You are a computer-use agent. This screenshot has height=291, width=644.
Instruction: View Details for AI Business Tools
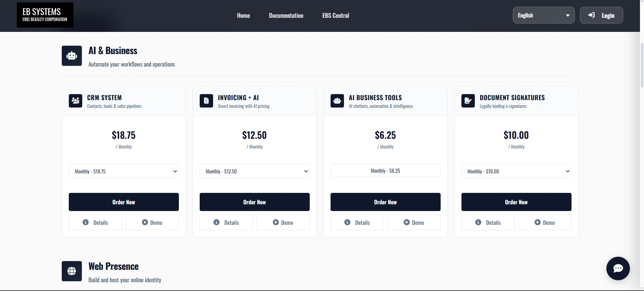tap(357, 222)
